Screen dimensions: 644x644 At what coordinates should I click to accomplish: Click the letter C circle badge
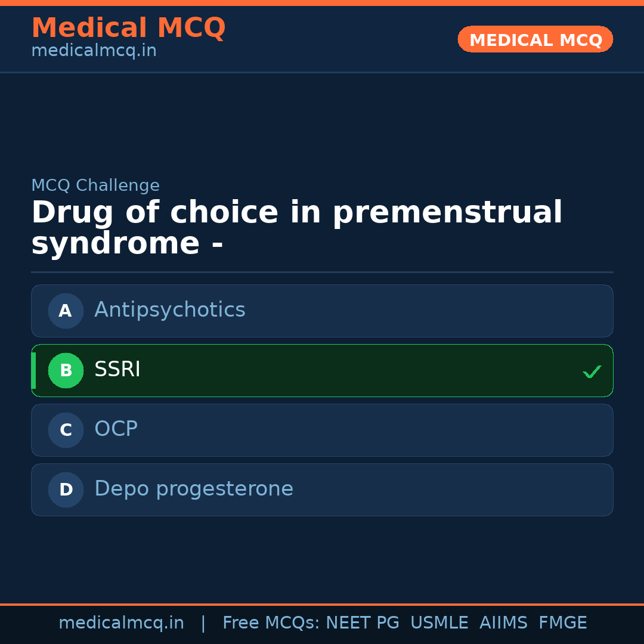tap(66, 430)
